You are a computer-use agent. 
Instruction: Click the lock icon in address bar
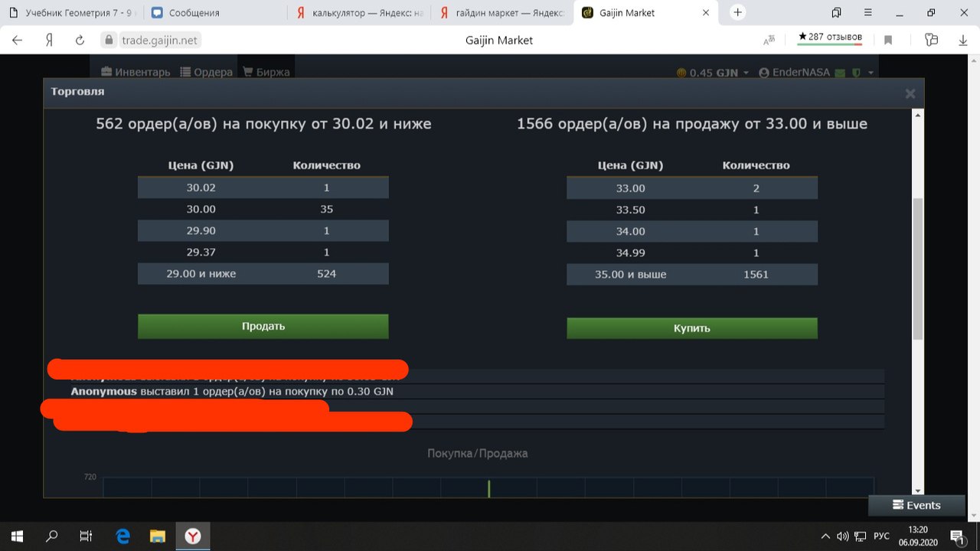point(109,40)
